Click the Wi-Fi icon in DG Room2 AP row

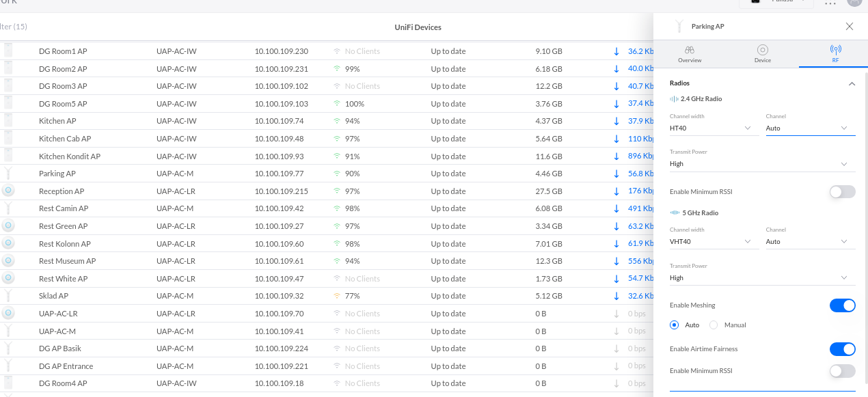click(x=336, y=69)
